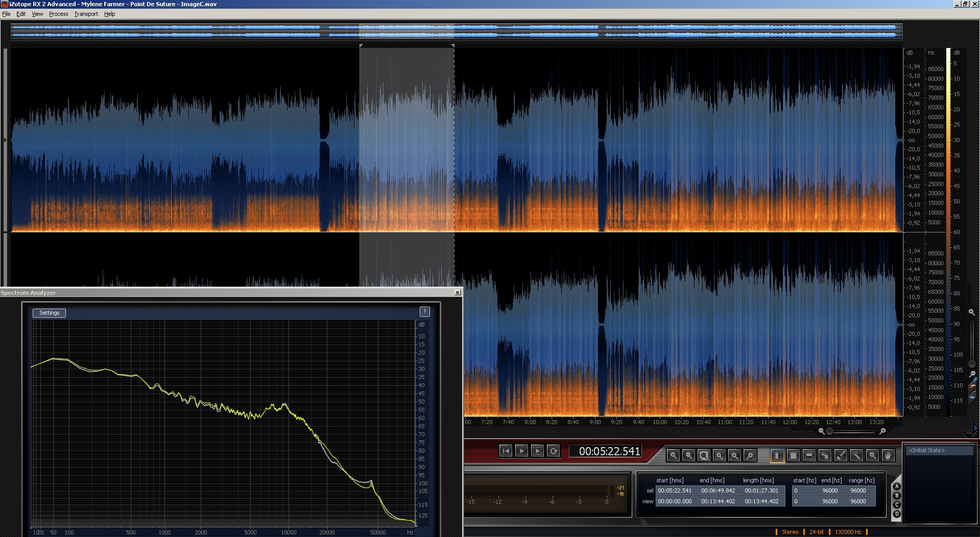The width and height of the screenshot is (980, 537).
Task: Select the <Initial State> history entry
Action: click(939, 450)
